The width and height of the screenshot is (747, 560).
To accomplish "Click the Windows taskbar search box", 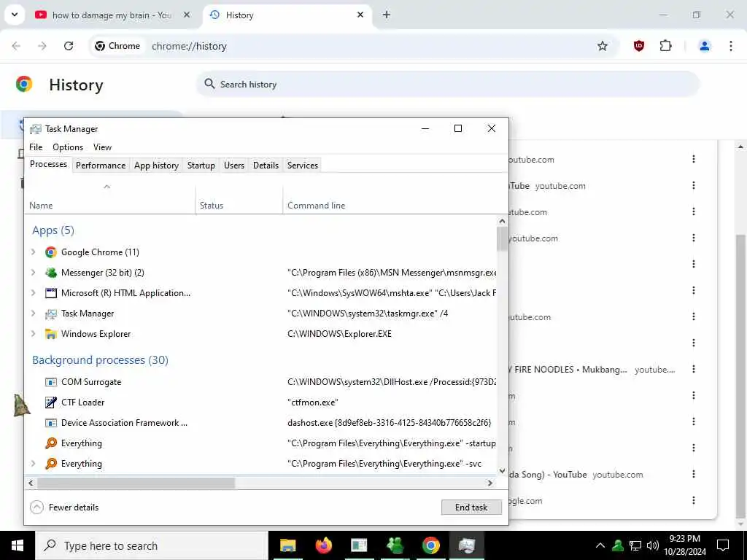I will (152, 545).
